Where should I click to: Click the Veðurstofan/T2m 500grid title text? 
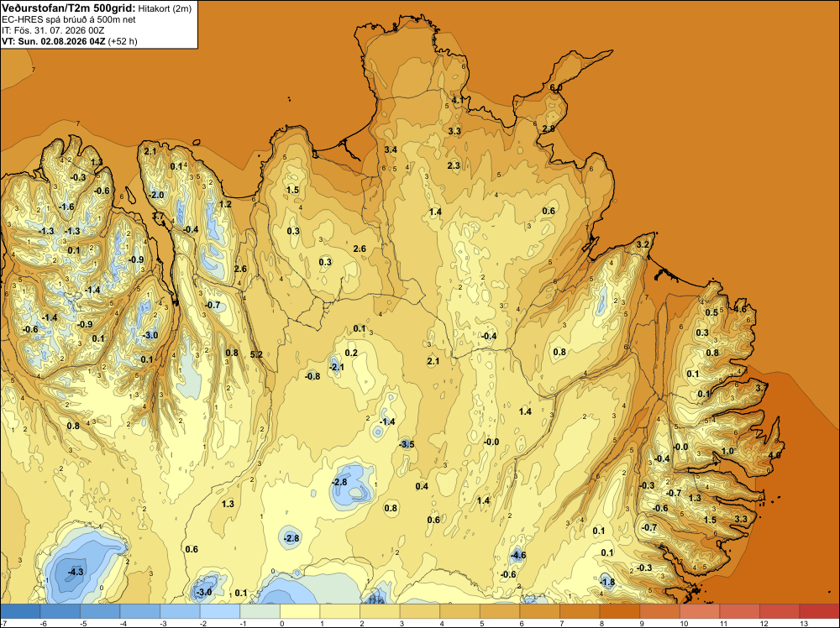point(68,8)
